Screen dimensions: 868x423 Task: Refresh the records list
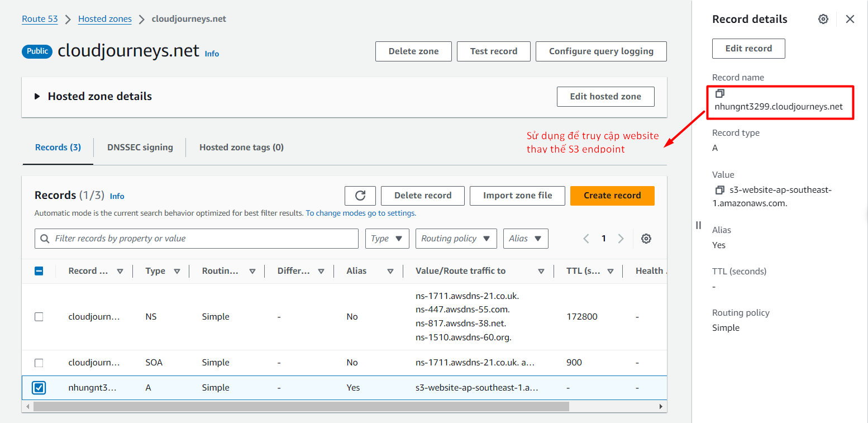coord(360,196)
